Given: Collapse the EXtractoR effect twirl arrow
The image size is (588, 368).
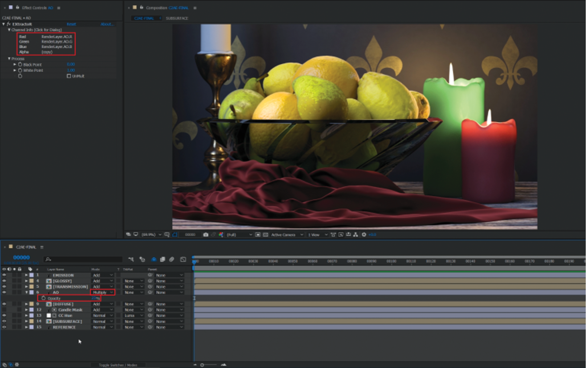Looking at the screenshot, I should pyautogui.click(x=4, y=24).
